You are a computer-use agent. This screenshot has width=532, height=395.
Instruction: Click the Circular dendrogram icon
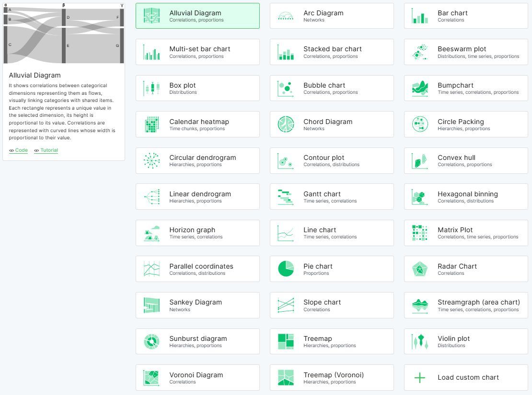151,160
